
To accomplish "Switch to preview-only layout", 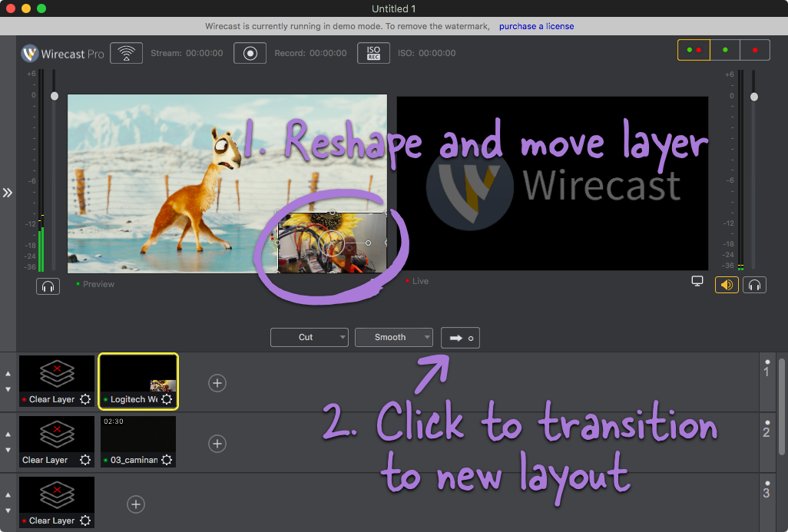I will click(x=725, y=50).
